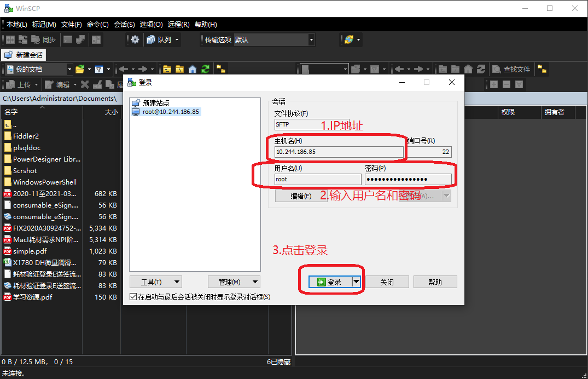588x379 pixels.
Task: Open the 命令(C) menu
Action: coord(98,25)
